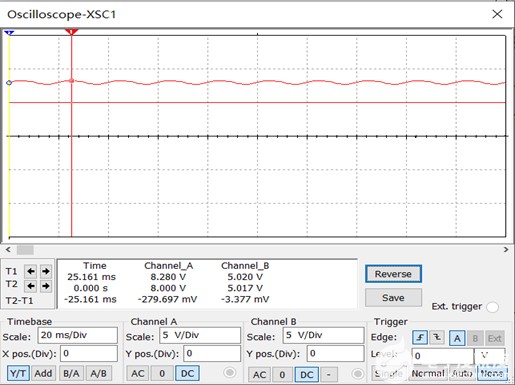Click the Save button

(x=393, y=297)
